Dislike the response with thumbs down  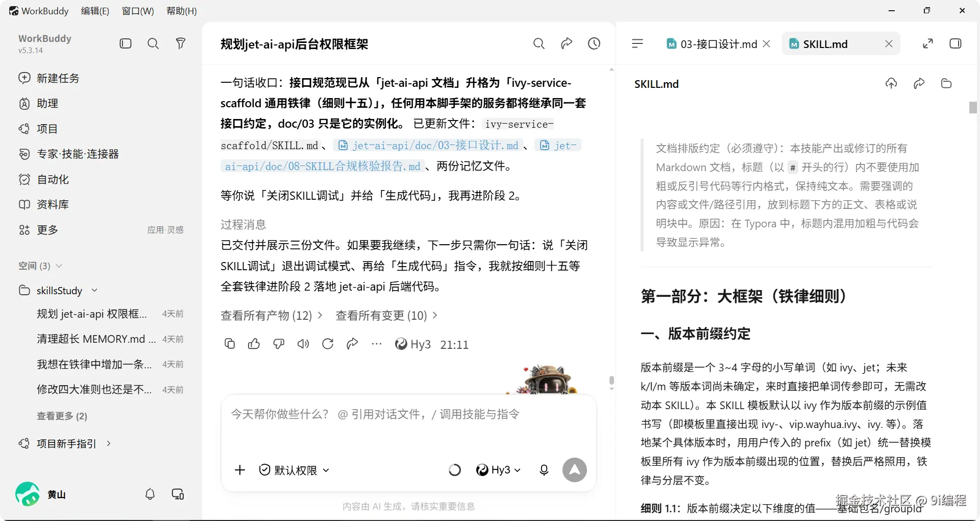click(x=279, y=344)
